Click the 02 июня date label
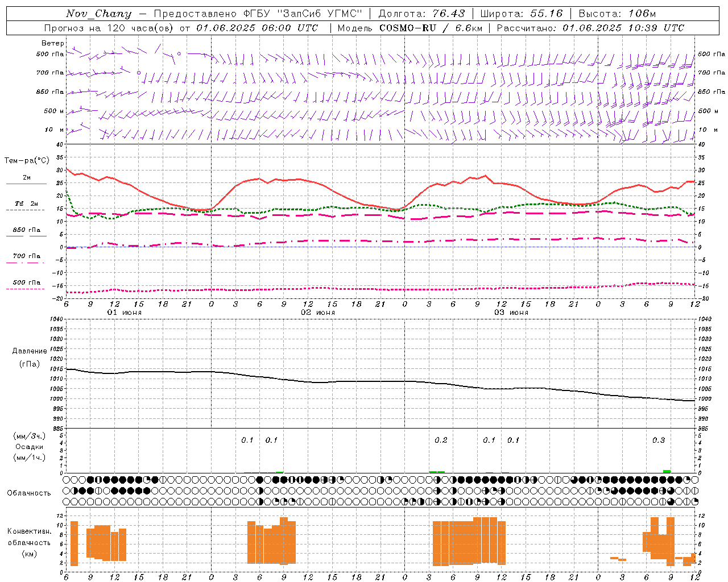This screenshot has width=728, height=582. tap(318, 313)
